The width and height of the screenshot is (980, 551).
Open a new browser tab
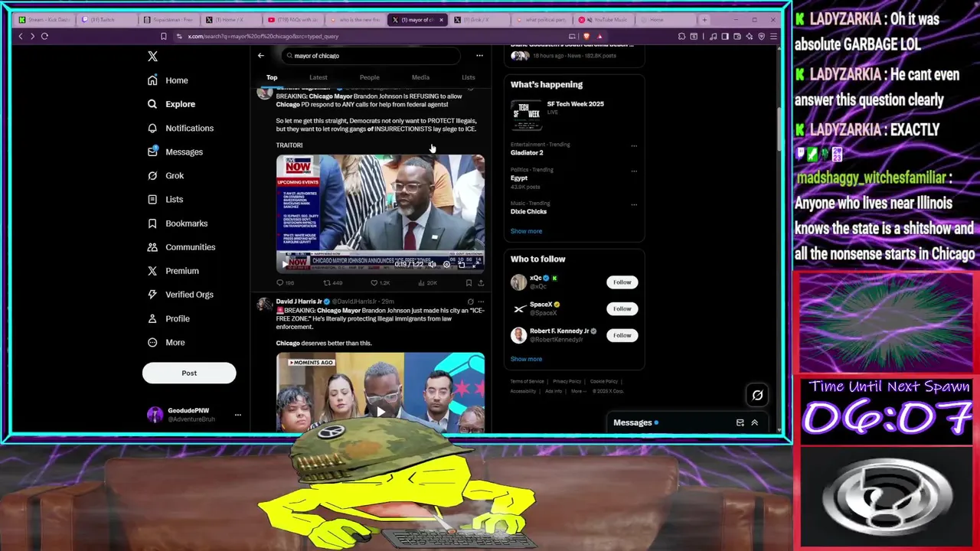704,20
